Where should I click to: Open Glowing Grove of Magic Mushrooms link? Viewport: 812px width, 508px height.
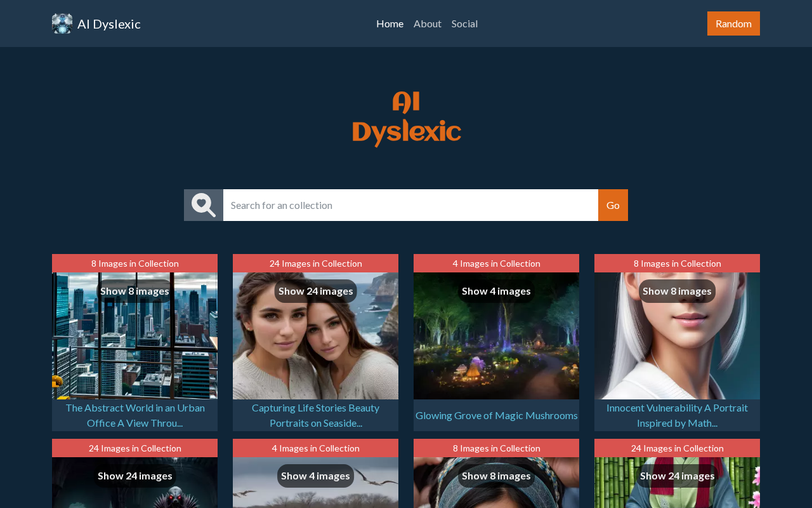497,415
